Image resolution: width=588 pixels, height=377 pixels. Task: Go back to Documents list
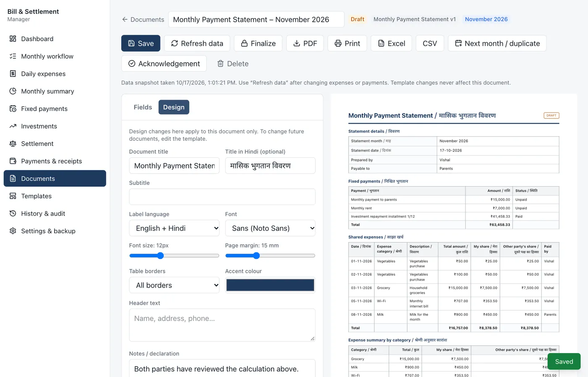[143, 19]
